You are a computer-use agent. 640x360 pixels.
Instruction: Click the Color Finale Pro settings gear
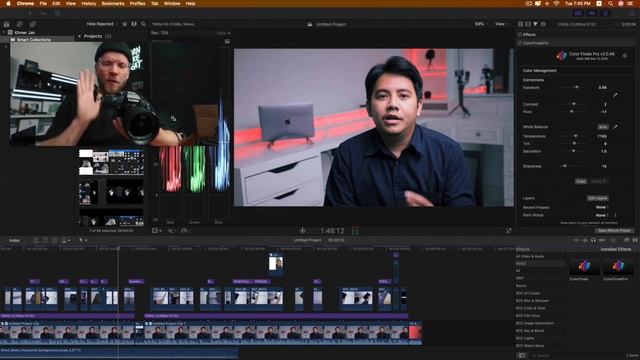click(x=625, y=56)
